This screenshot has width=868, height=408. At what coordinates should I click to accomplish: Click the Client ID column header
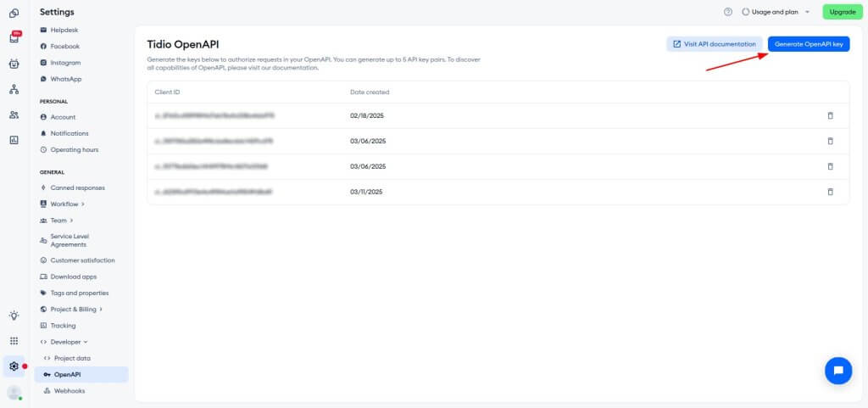pyautogui.click(x=167, y=92)
